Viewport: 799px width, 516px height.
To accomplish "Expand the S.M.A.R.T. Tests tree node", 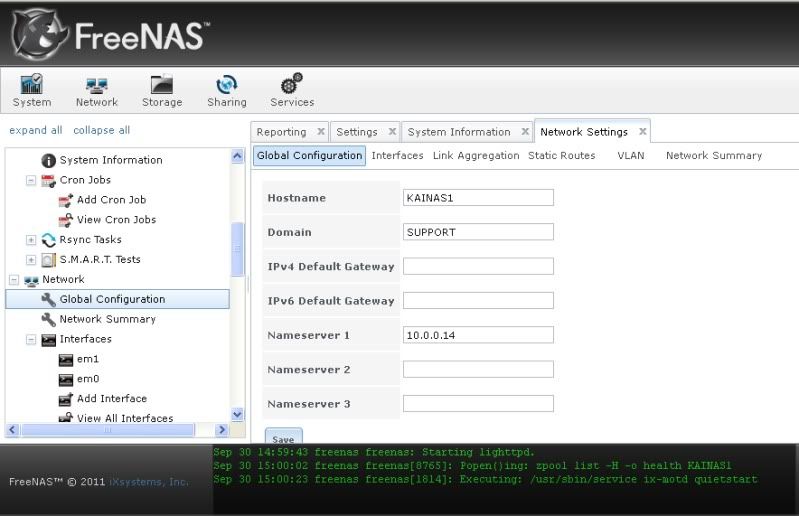I will (x=31, y=260).
